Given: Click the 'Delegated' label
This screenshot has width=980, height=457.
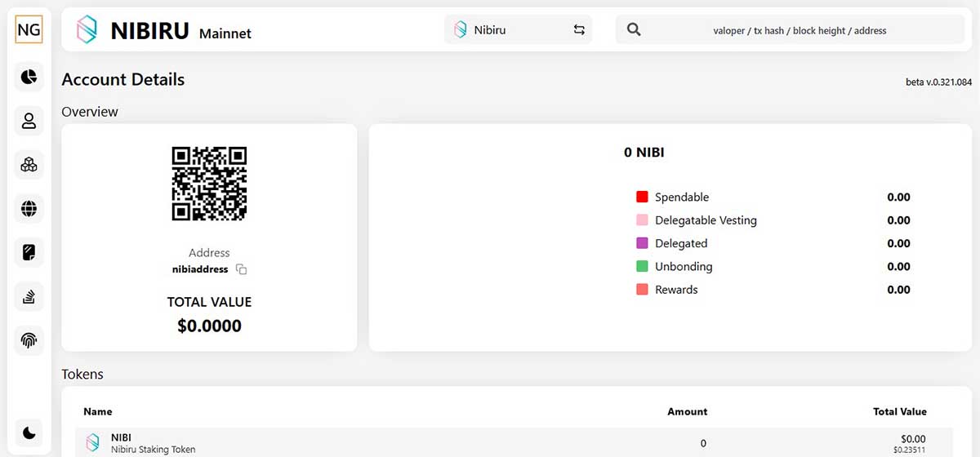Looking at the screenshot, I should tap(681, 243).
